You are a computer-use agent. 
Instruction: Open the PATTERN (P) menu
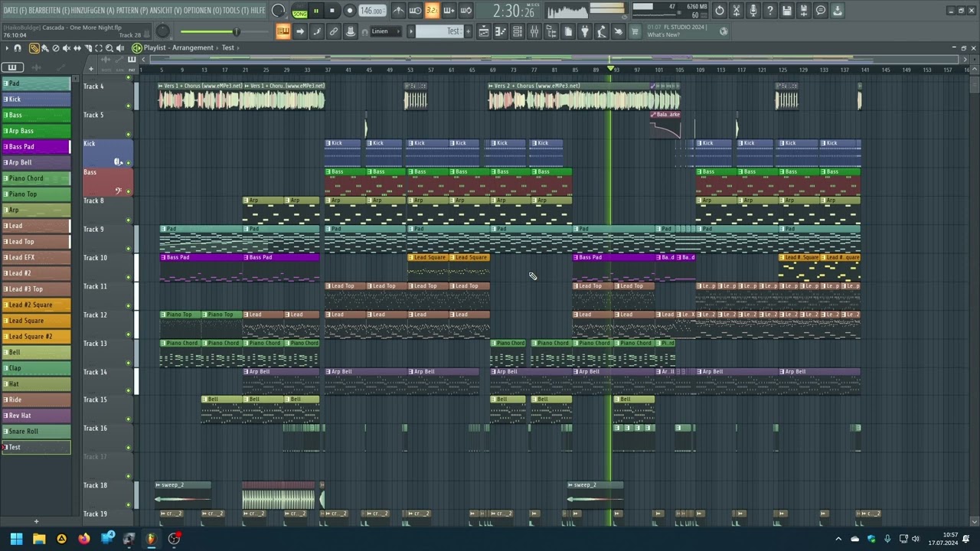coord(132,11)
